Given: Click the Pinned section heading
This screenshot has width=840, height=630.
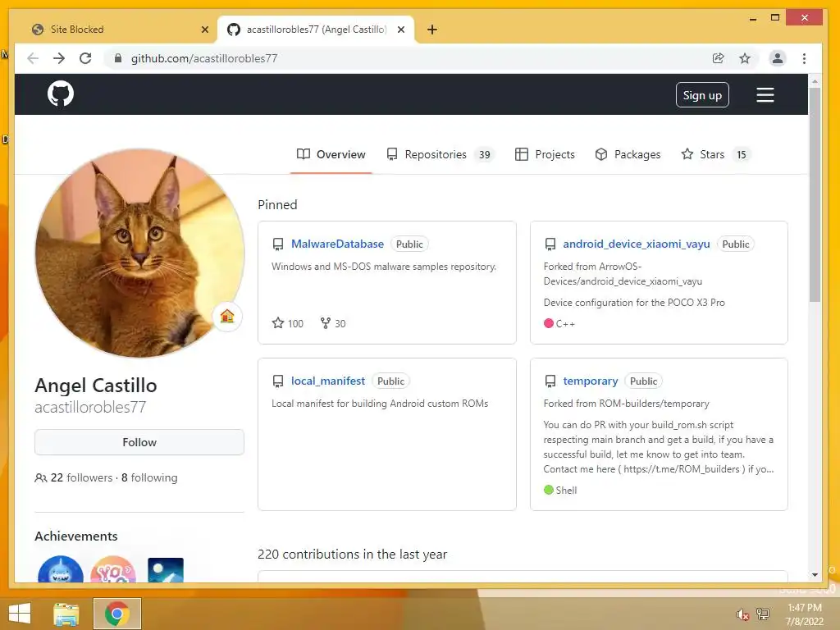Looking at the screenshot, I should pos(277,204).
